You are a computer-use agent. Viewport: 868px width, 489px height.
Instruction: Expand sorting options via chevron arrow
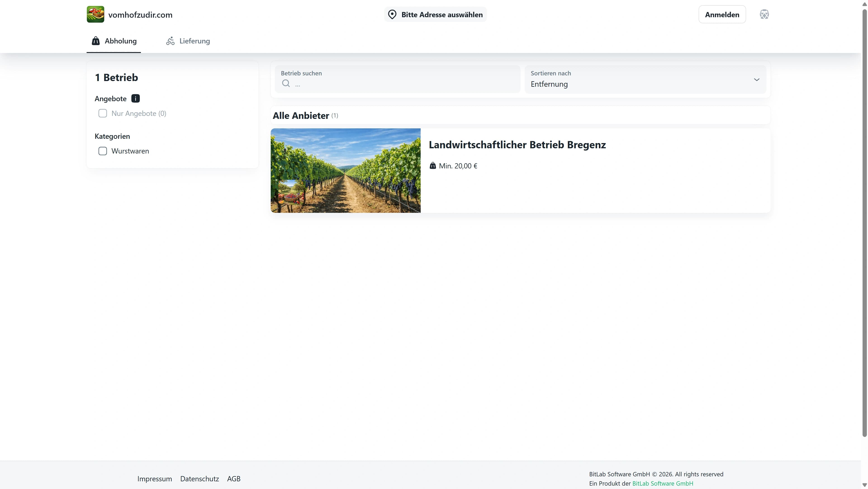pyautogui.click(x=757, y=80)
